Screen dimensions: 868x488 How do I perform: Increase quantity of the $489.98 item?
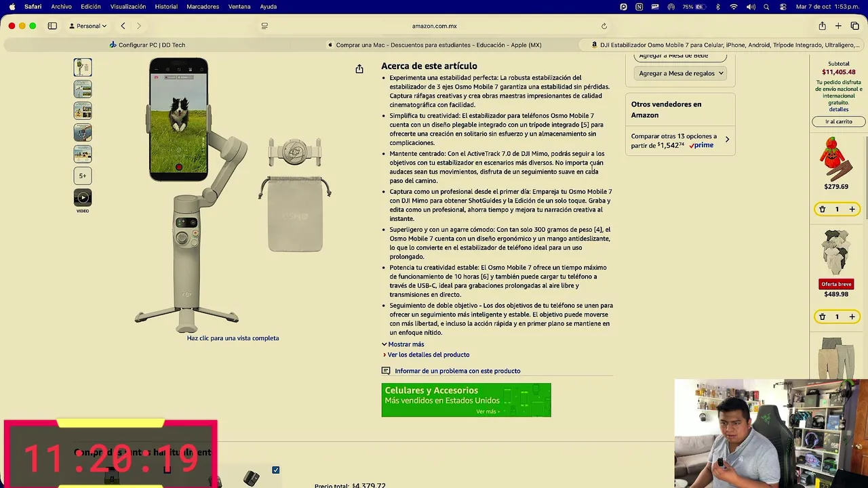pyautogui.click(x=852, y=317)
